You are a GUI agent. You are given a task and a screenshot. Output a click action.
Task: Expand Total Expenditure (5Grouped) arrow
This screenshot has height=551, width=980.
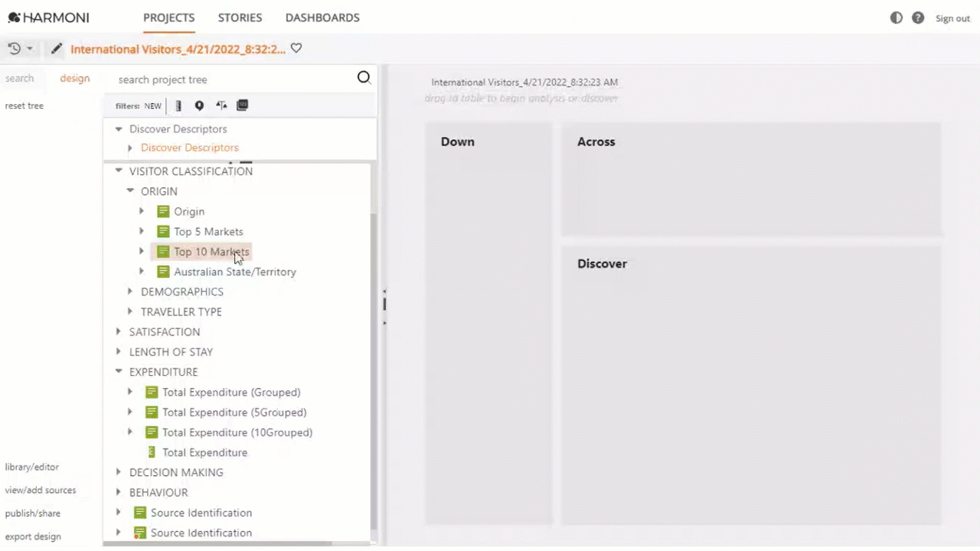click(130, 412)
